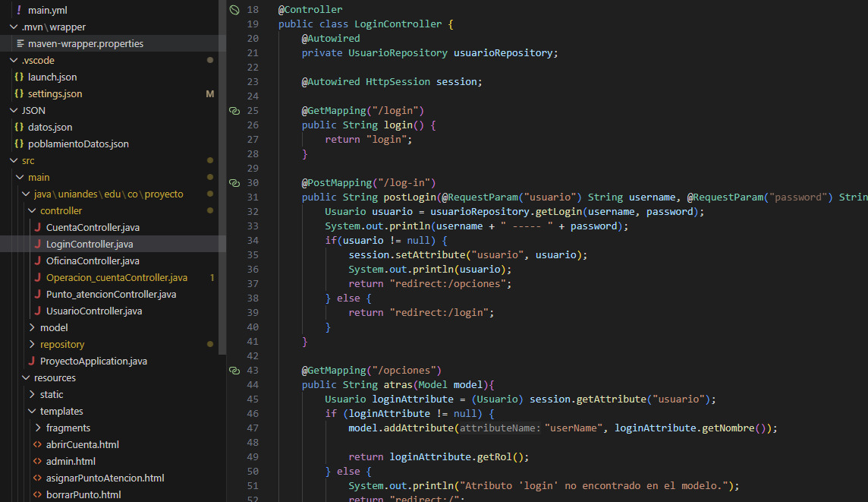Open the modified settings.json file
Image resolution: width=868 pixels, height=502 pixels.
[x=55, y=93]
